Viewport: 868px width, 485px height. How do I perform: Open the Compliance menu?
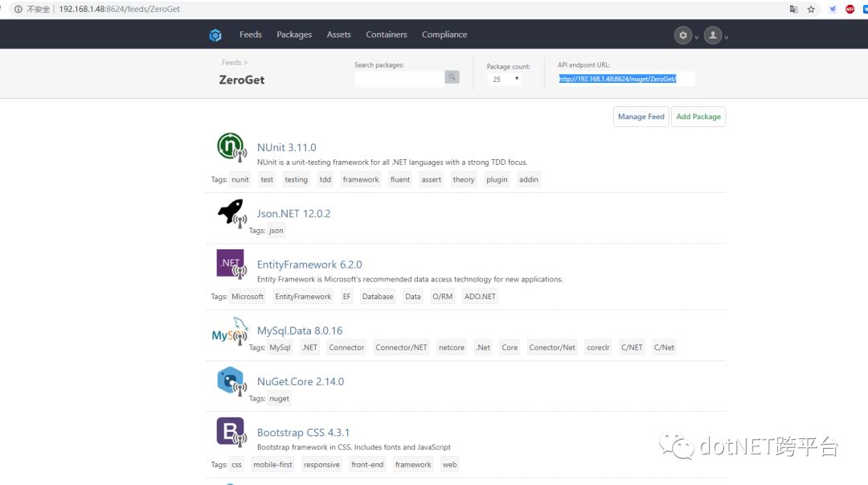tap(444, 35)
